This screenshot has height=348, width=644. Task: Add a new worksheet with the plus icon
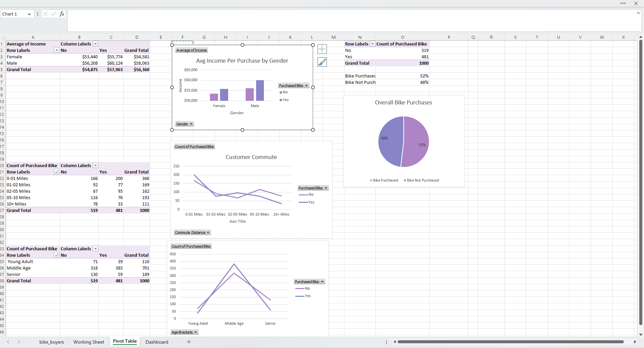pyautogui.click(x=188, y=342)
